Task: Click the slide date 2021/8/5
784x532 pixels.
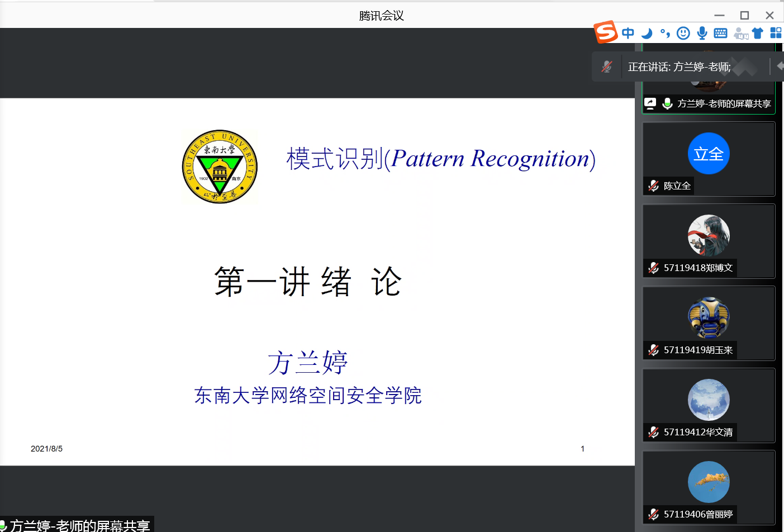Action: (46, 449)
